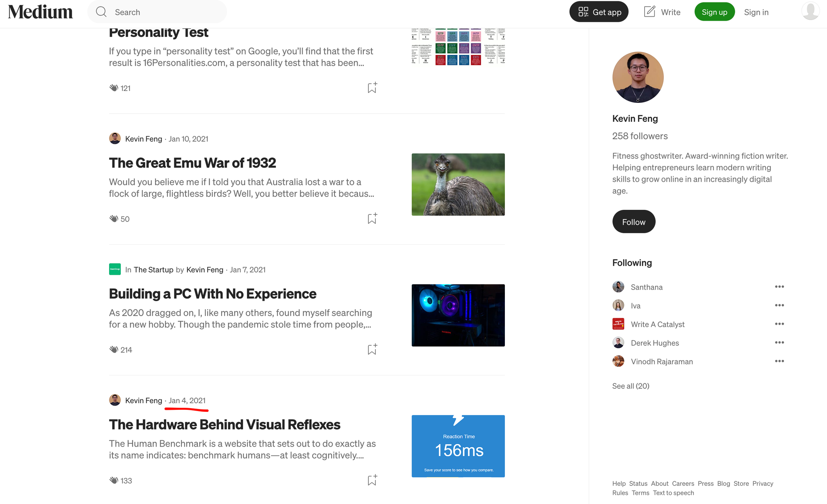The width and height of the screenshot is (827, 504).
Task: Click clap icon with 133 claps
Action: point(114,480)
